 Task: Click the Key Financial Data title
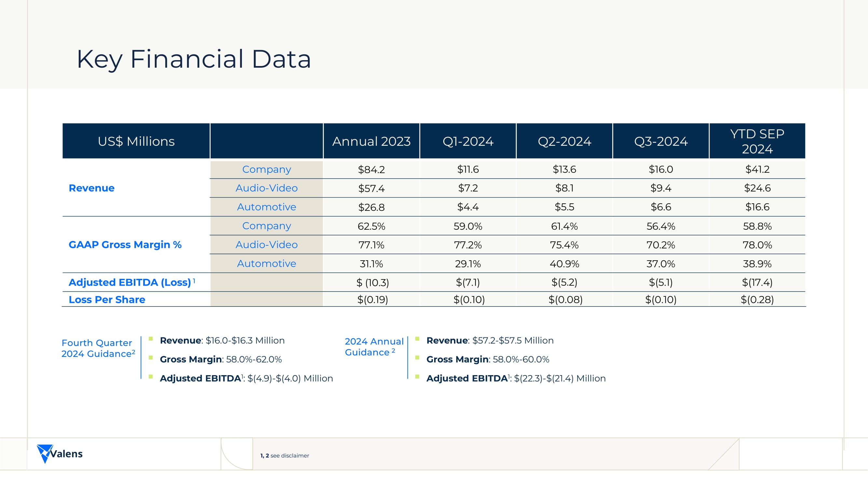[193, 59]
